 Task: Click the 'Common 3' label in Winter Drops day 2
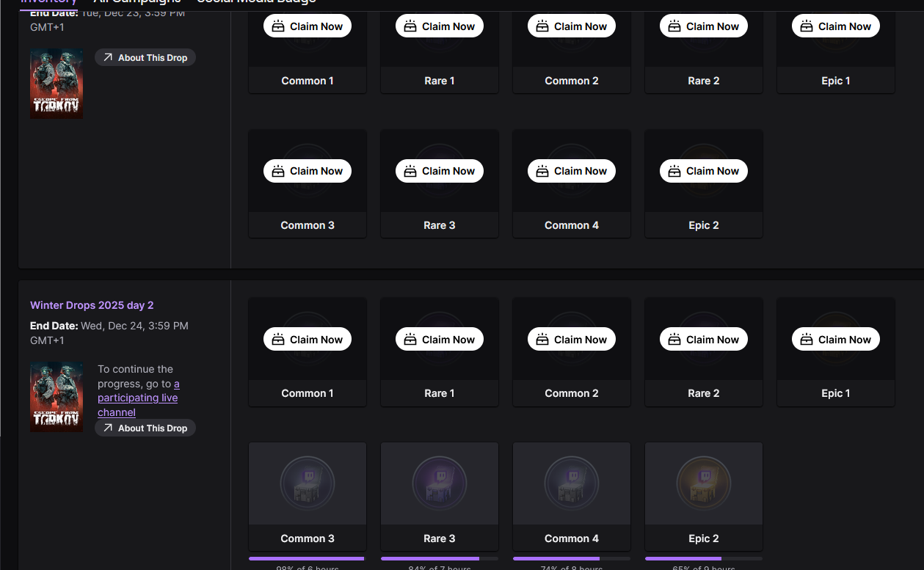(x=308, y=538)
